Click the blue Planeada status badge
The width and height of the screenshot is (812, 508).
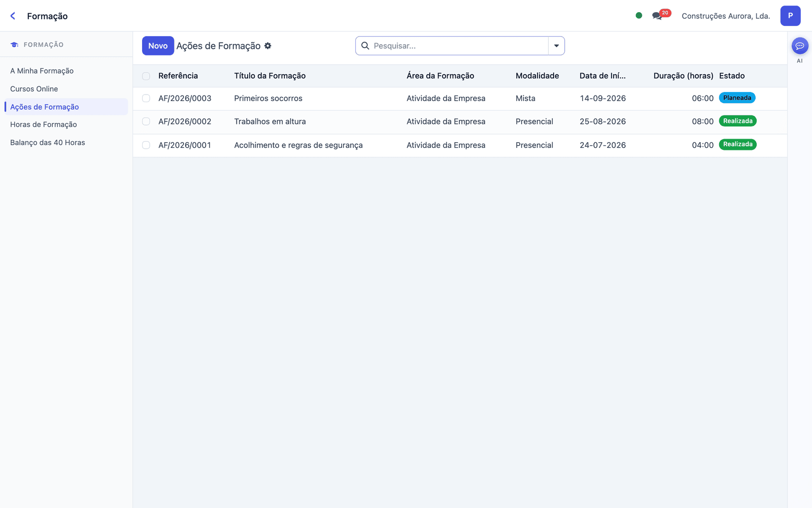[737, 98]
